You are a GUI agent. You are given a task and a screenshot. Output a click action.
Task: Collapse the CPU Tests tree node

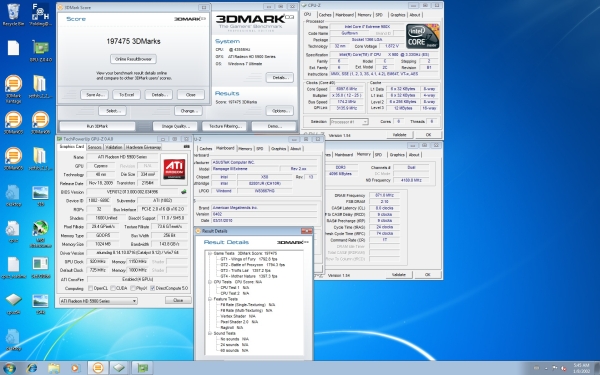coord(209,282)
